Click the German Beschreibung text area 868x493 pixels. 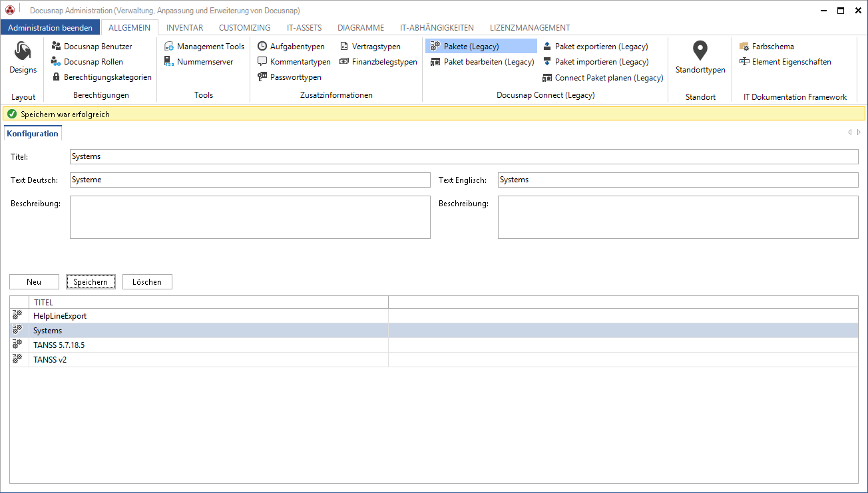point(250,217)
